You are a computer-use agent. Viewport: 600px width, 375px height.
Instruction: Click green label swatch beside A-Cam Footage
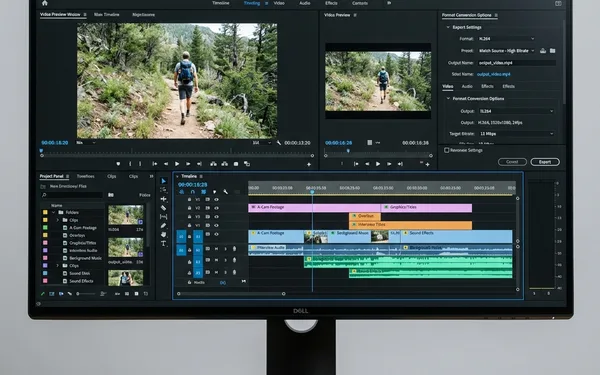[45, 228]
